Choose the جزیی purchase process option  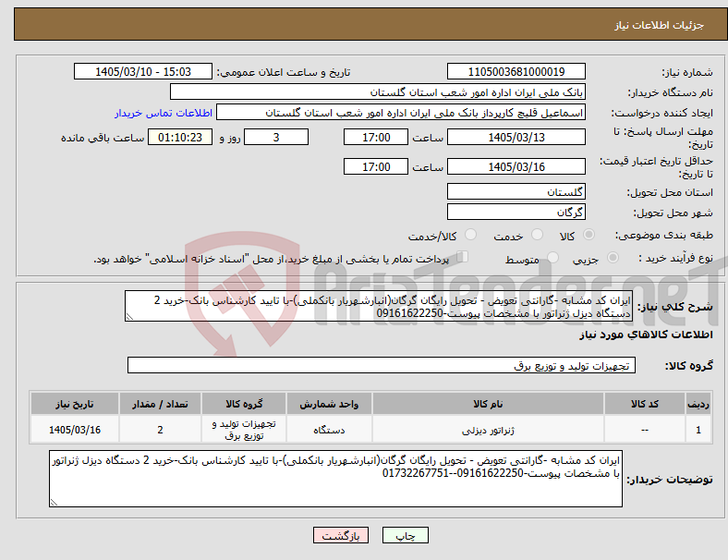coord(613,257)
